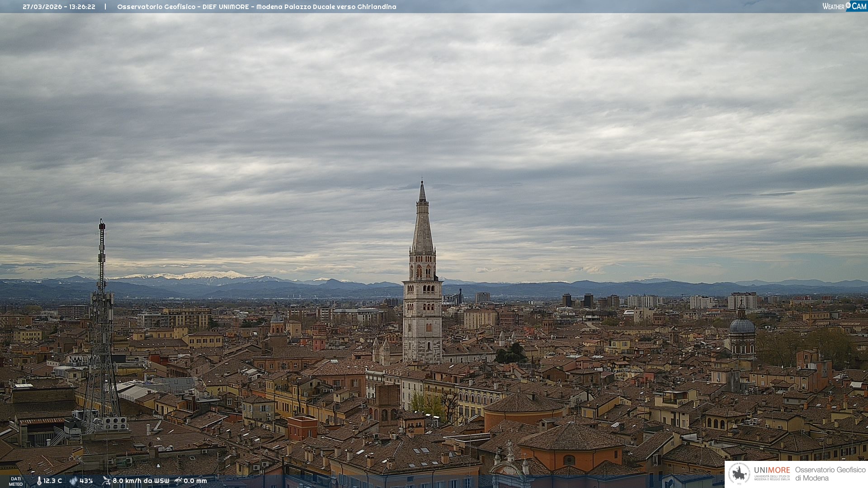Click the 27/03/2026 date and time stamp

point(59,7)
